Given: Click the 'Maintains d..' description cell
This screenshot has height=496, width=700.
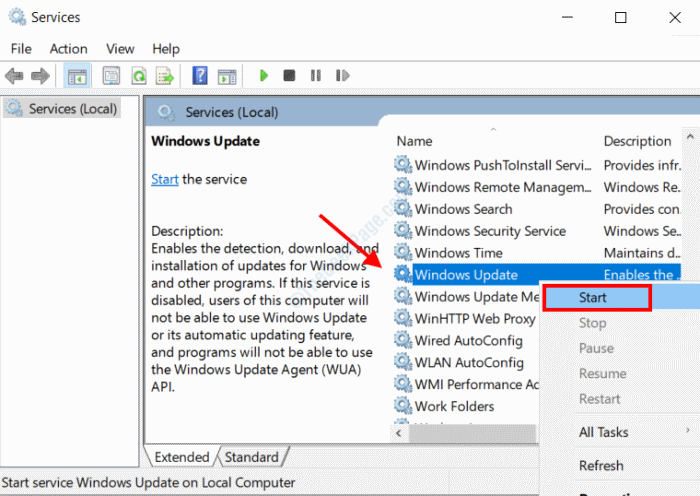Looking at the screenshot, I should [642, 253].
